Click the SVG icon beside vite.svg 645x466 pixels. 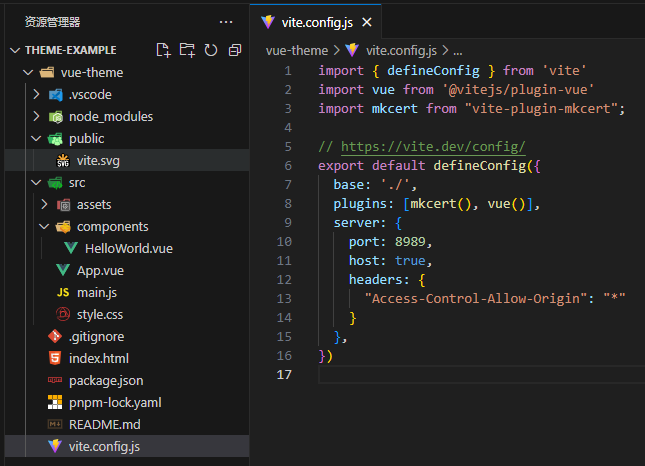[63, 161]
